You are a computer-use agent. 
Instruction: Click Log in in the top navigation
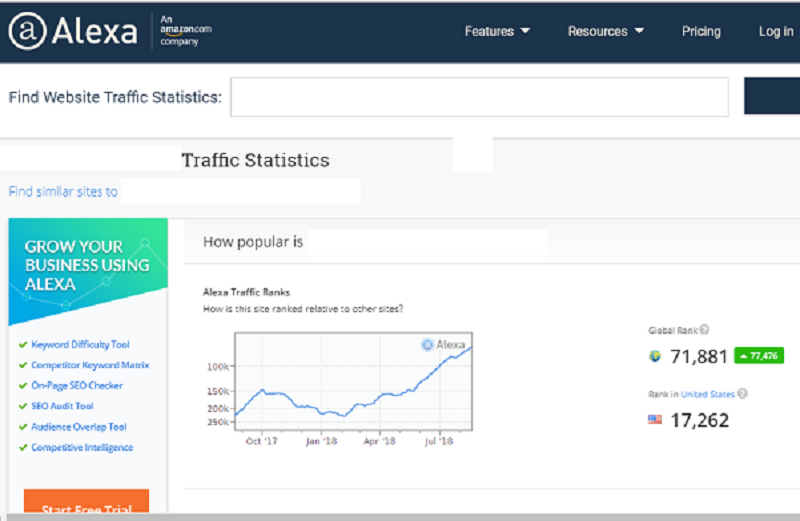(x=775, y=31)
